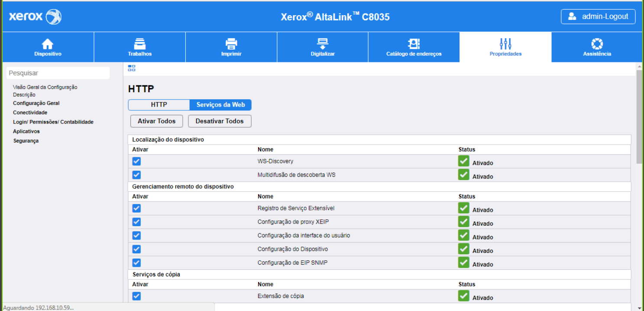Open the Assistência lifebuoy icon
Image resolution: width=644 pixels, height=311 pixels.
coord(597,44)
